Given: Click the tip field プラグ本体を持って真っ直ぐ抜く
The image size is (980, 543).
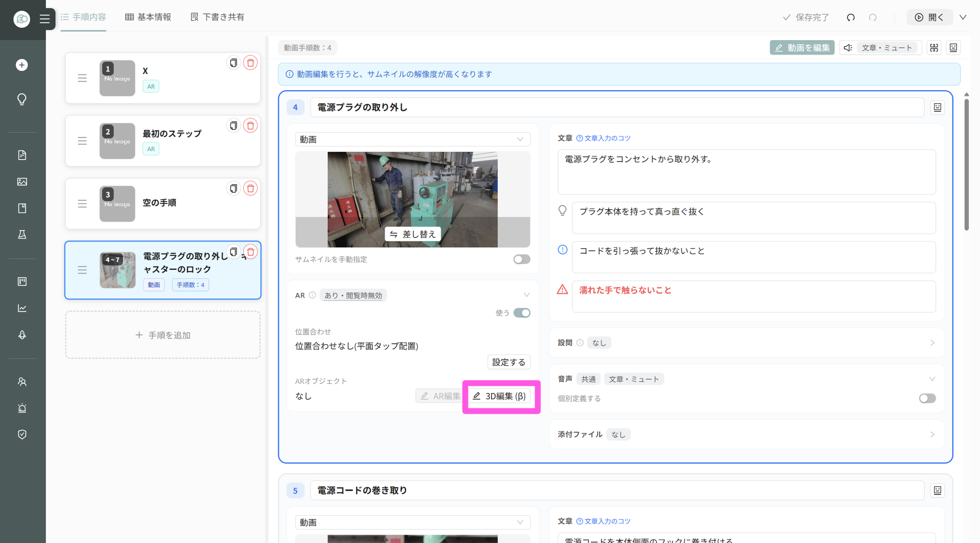Looking at the screenshot, I should click(x=754, y=218).
